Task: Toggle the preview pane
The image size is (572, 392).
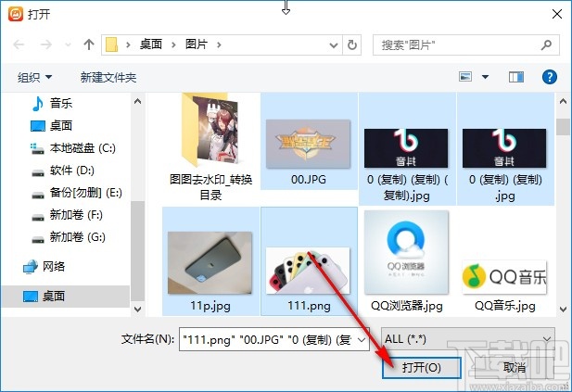Action: pos(516,77)
